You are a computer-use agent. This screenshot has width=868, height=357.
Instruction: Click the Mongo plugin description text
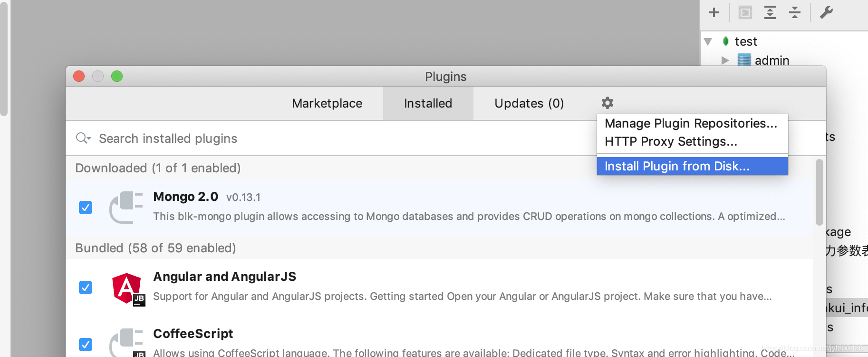pos(469,216)
